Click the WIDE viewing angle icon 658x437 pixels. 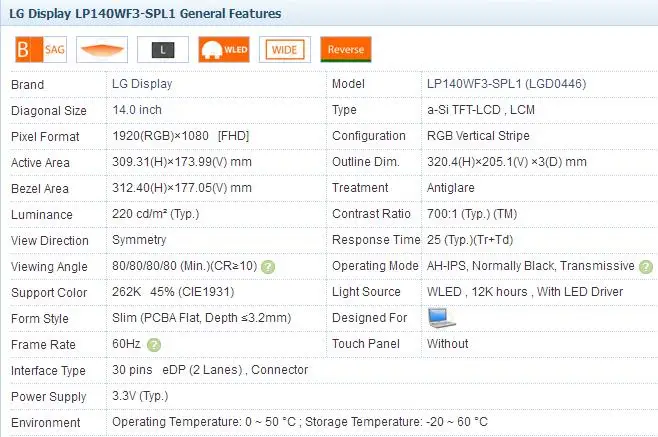point(285,50)
